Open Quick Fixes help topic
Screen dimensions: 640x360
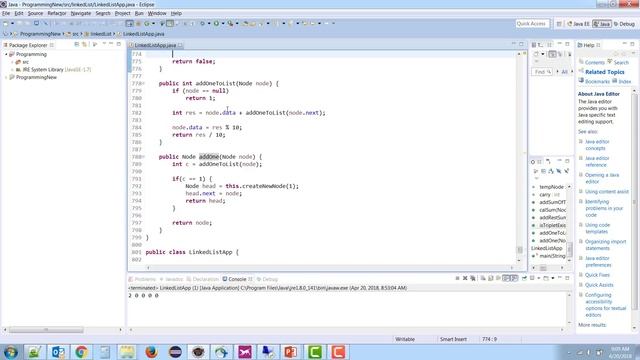click(x=597, y=275)
